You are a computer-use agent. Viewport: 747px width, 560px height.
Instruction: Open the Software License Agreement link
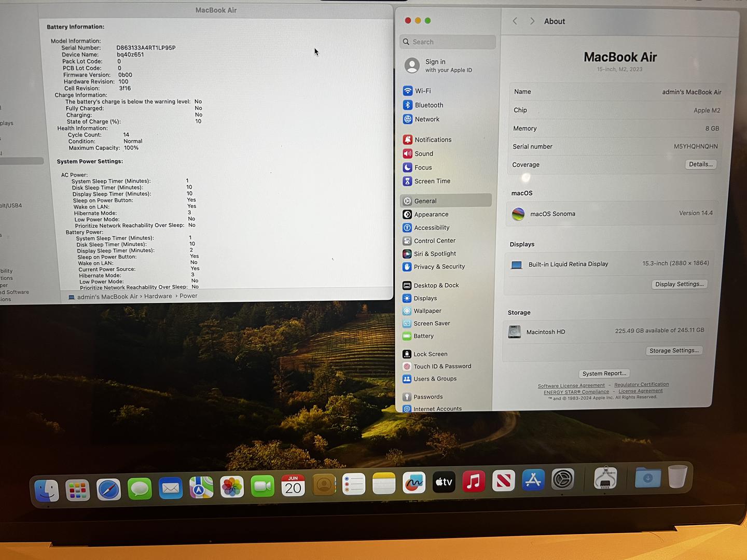571,386
